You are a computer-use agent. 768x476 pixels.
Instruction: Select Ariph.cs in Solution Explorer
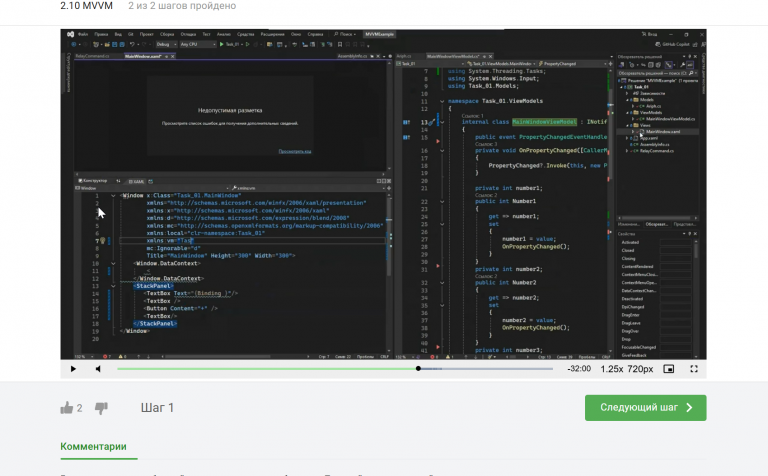coord(653,106)
